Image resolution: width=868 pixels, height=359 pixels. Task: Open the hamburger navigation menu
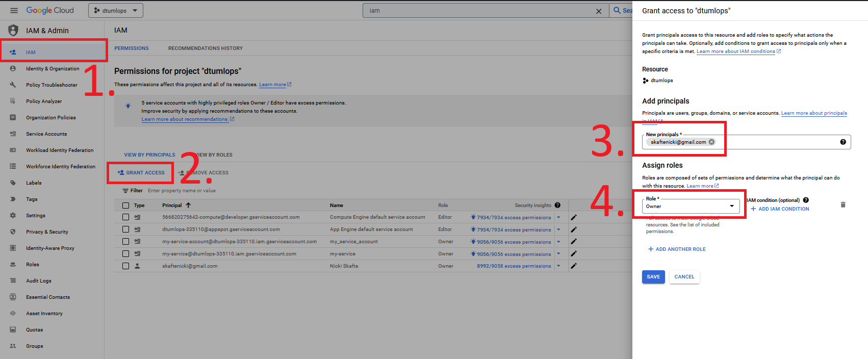14,11
